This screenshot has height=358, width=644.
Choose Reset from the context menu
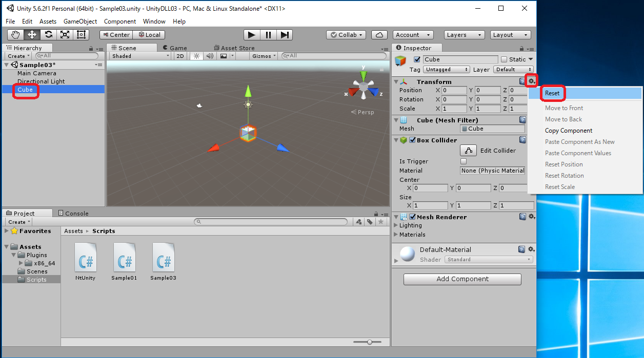point(552,93)
